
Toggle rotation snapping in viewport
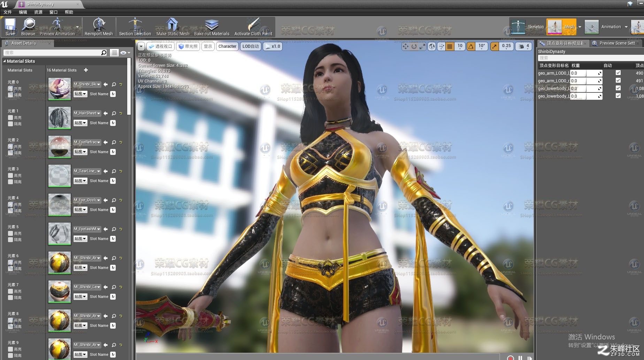click(471, 46)
